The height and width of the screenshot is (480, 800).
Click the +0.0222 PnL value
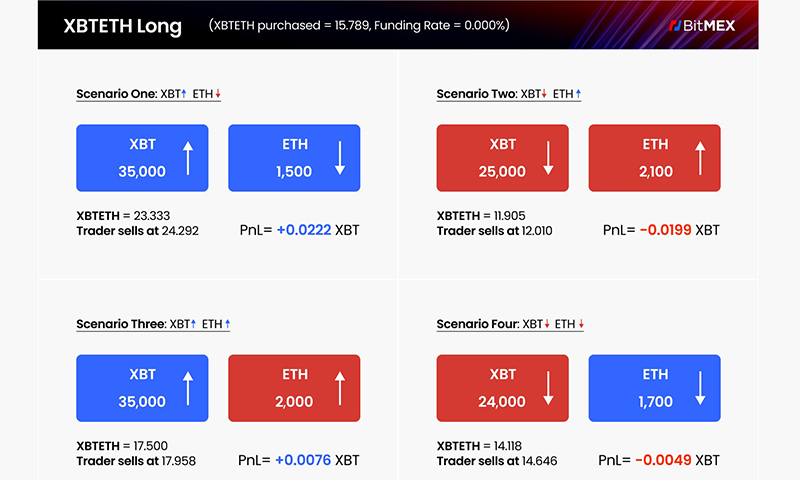[304, 230]
